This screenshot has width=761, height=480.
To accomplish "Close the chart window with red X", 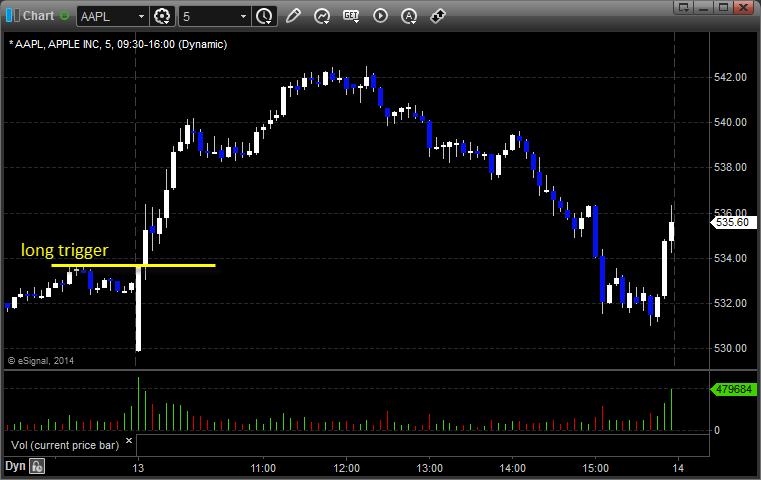I will coord(743,7).
